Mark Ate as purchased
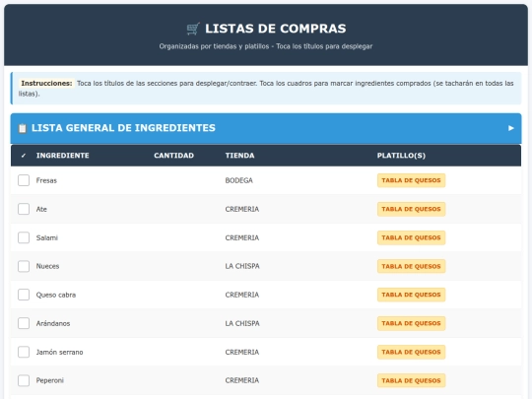The image size is (532, 399). pyautogui.click(x=24, y=209)
